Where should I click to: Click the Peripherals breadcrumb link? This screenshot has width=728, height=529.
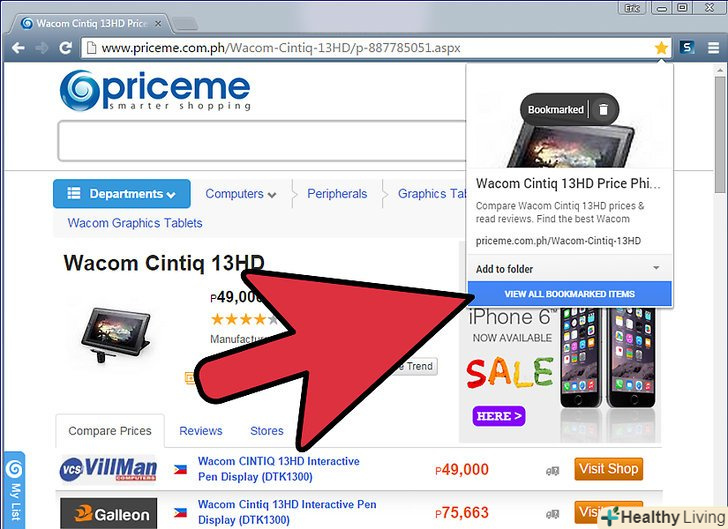[337, 194]
